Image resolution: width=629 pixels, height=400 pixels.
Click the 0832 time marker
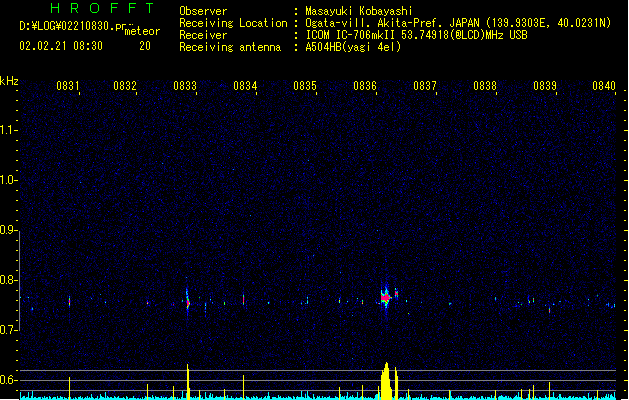pyautogui.click(x=125, y=86)
